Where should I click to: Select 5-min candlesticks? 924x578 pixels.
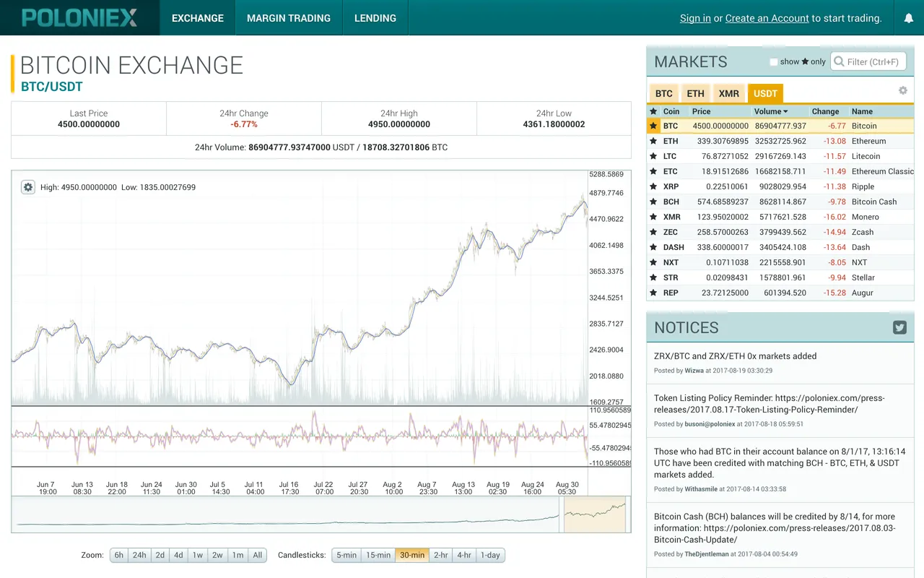point(346,555)
